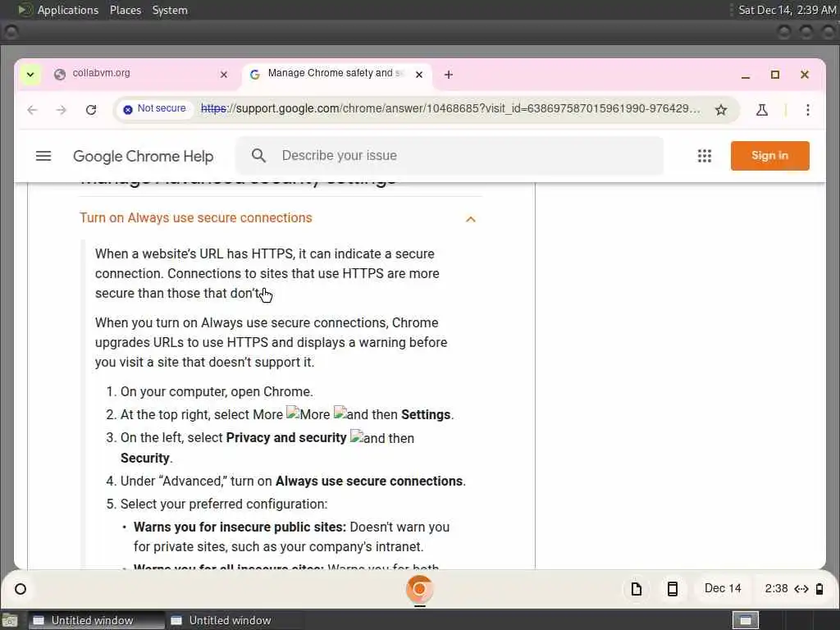Screen dimensions: 840x630
Task: Focus the address bar URL
Action: (450, 109)
